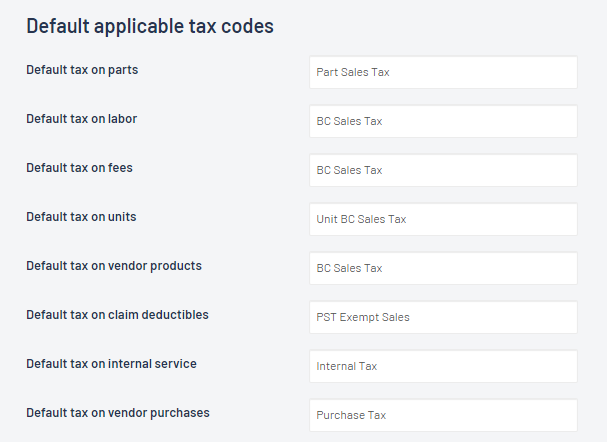
Task: Click the 'Default tax on labor' label
Action: pos(82,119)
